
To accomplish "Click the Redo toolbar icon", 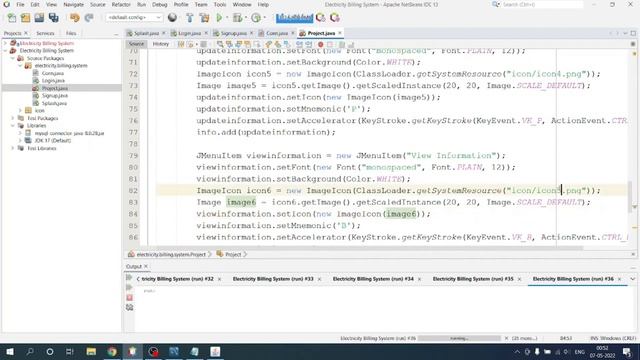I will click(89, 18).
